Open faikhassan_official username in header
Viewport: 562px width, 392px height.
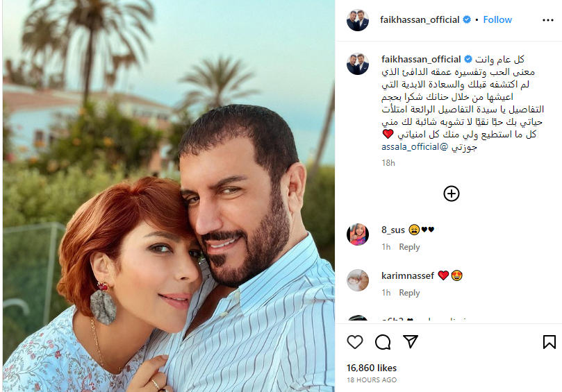tap(420, 19)
